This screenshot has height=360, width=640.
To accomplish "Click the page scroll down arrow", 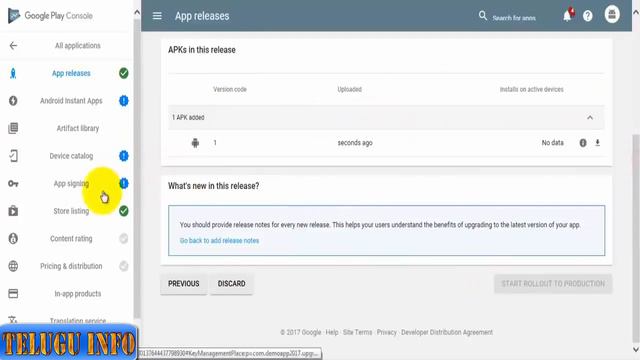I will click(x=636, y=349).
